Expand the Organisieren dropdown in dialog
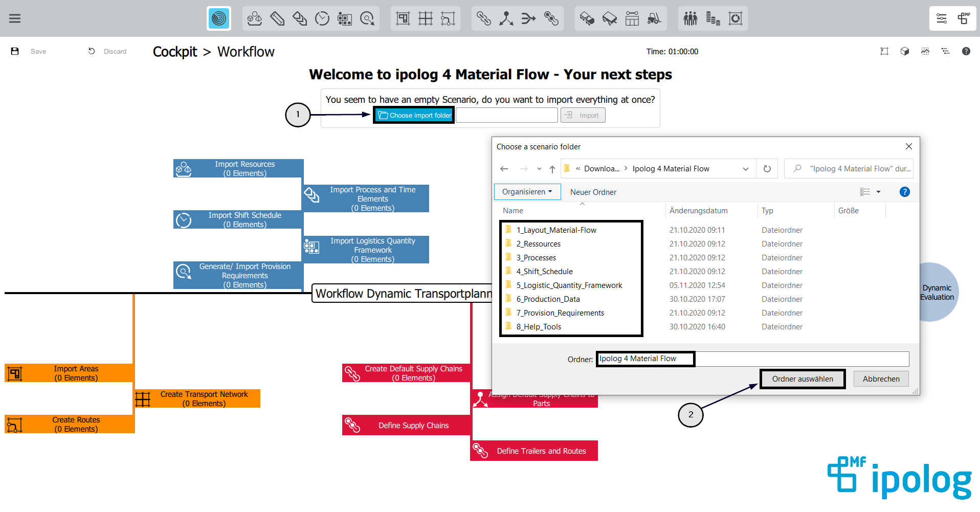 (527, 192)
